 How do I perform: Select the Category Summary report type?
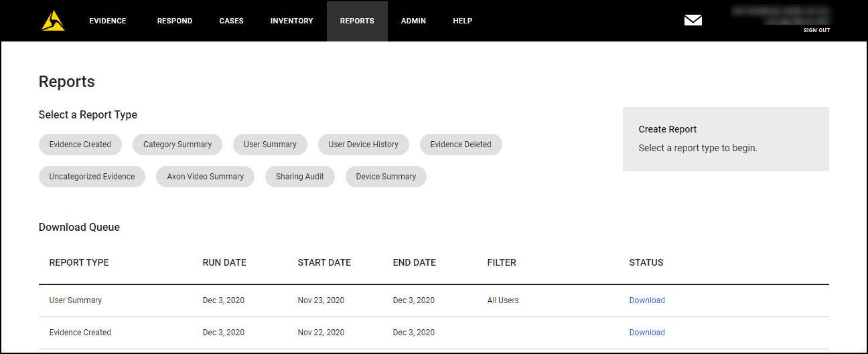pos(177,145)
